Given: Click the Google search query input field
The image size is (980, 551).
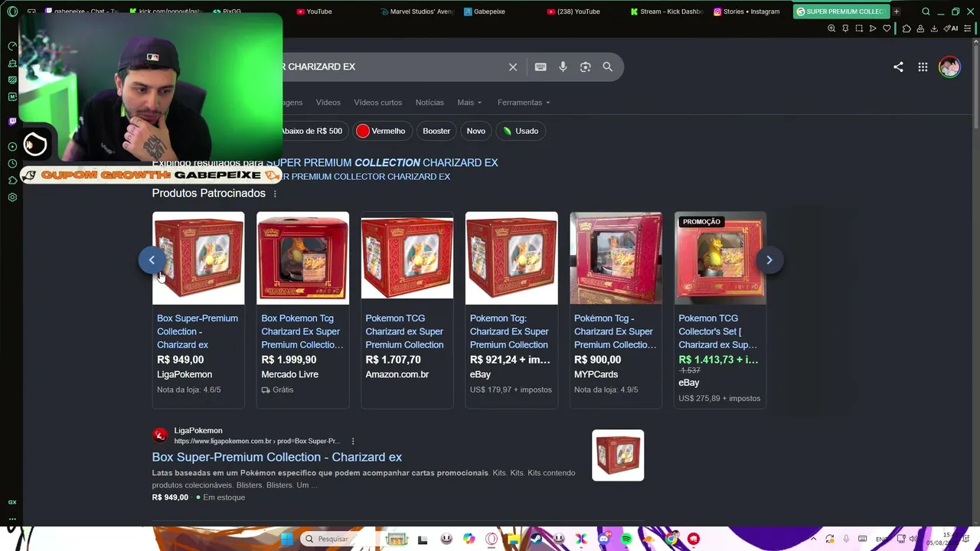Looking at the screenshot, I should click(392, 67).
